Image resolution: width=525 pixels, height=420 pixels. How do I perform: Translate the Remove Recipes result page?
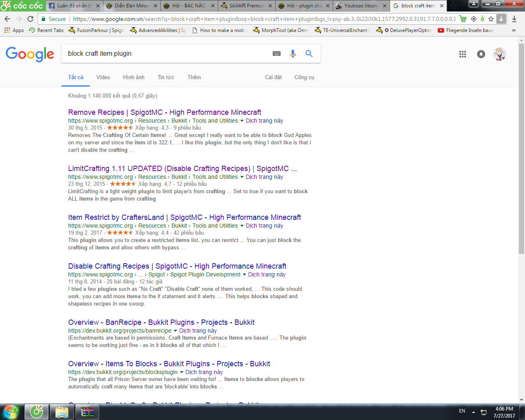(x=265, y=121)
